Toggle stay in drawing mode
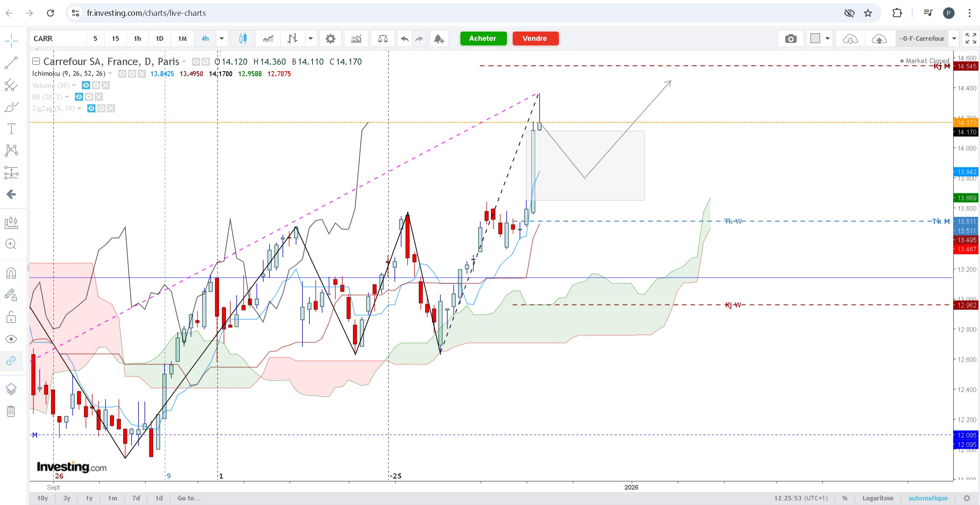980x505 pixels. [11, 295]
